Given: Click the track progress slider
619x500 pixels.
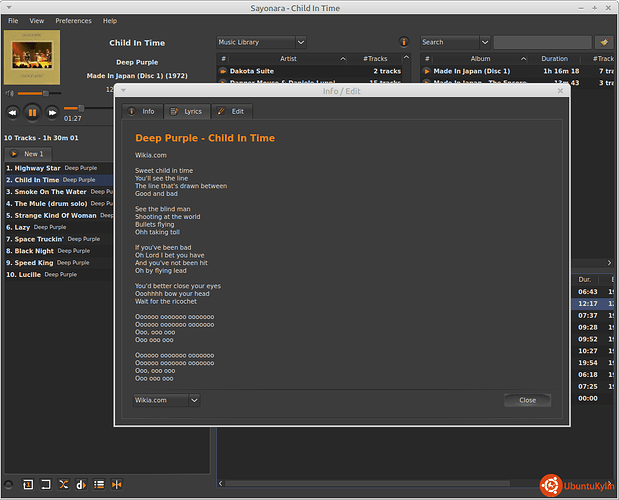Looking at the screenshot, I should (88, 108).
